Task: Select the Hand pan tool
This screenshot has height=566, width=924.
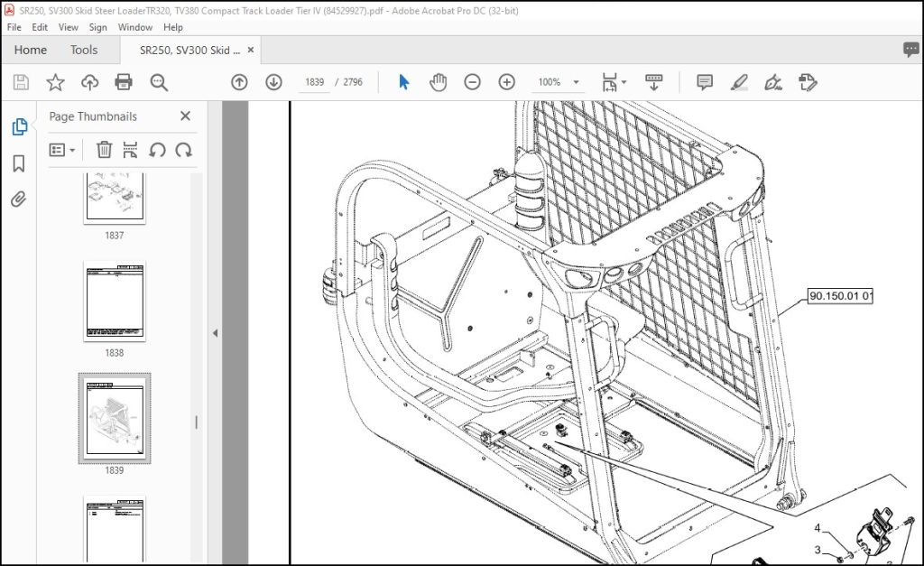Action: 438,82
